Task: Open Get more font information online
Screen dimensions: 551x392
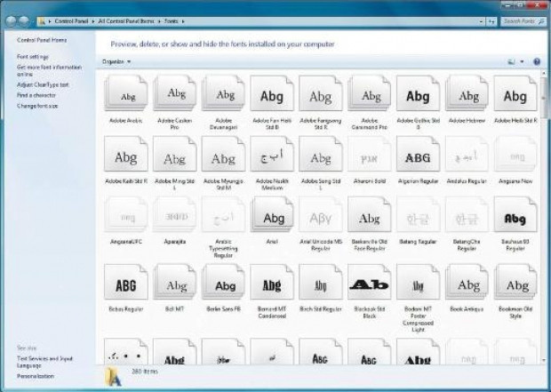Action: coord(49,70)
